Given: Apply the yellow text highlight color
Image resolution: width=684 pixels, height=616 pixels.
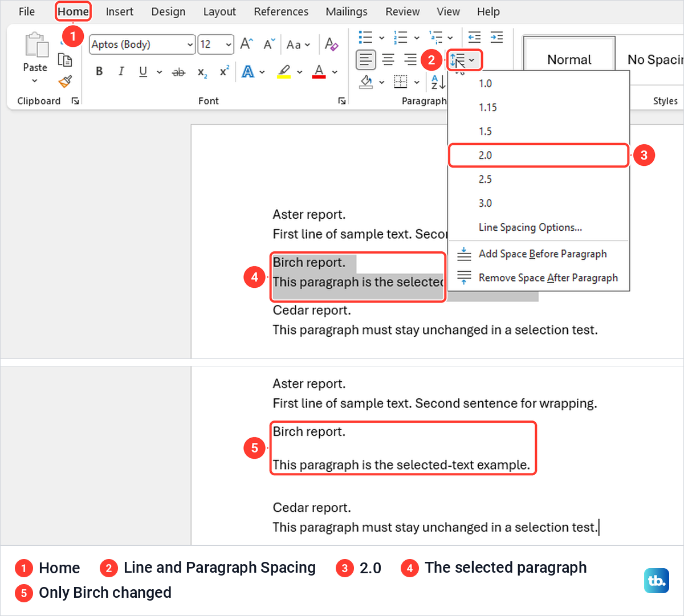Looking at the screenshot, I should tap(284, 71).
